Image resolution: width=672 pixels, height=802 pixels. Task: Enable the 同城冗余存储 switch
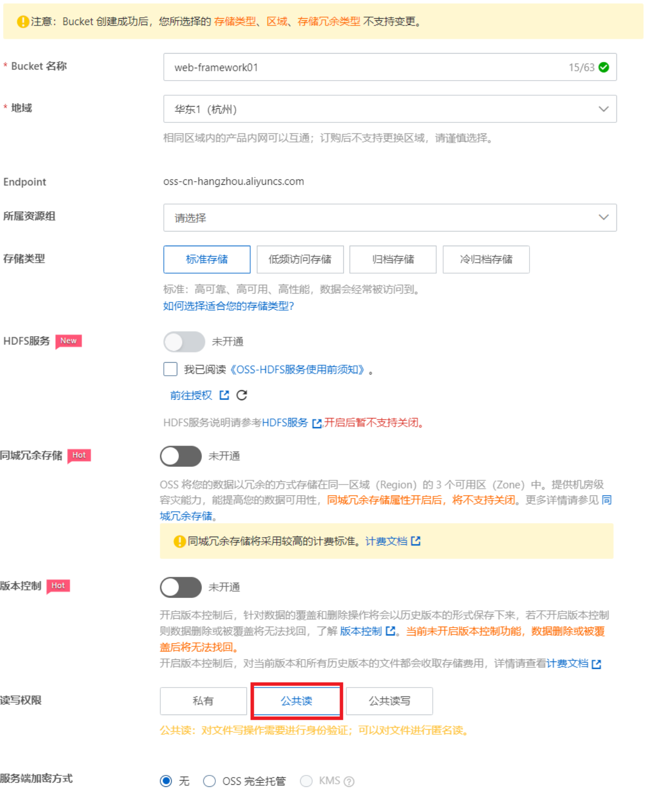point(180,456)
